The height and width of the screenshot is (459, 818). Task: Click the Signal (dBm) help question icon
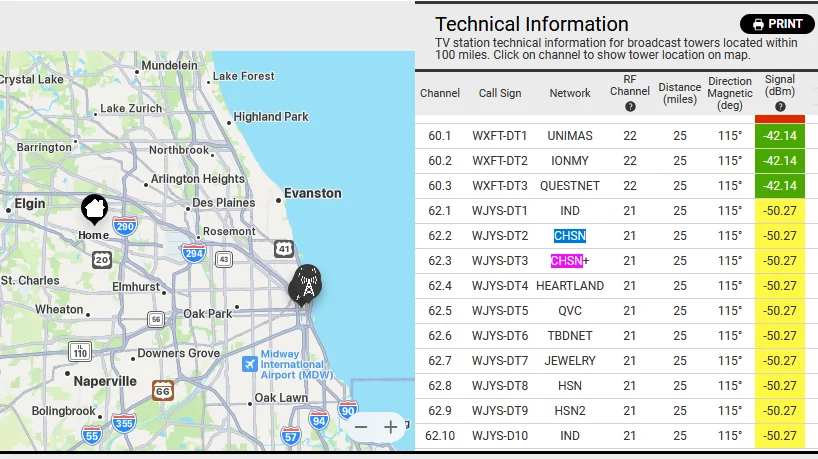click(780, 107)
